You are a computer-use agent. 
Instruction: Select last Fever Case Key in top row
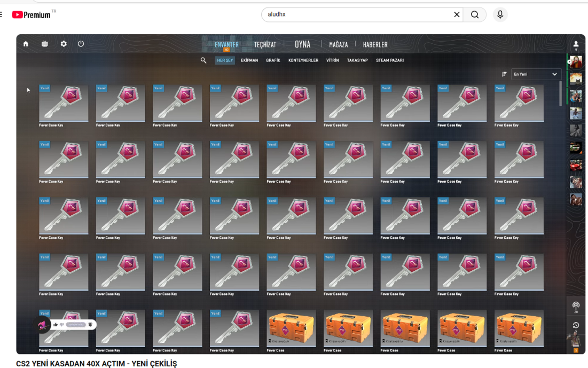519,104
